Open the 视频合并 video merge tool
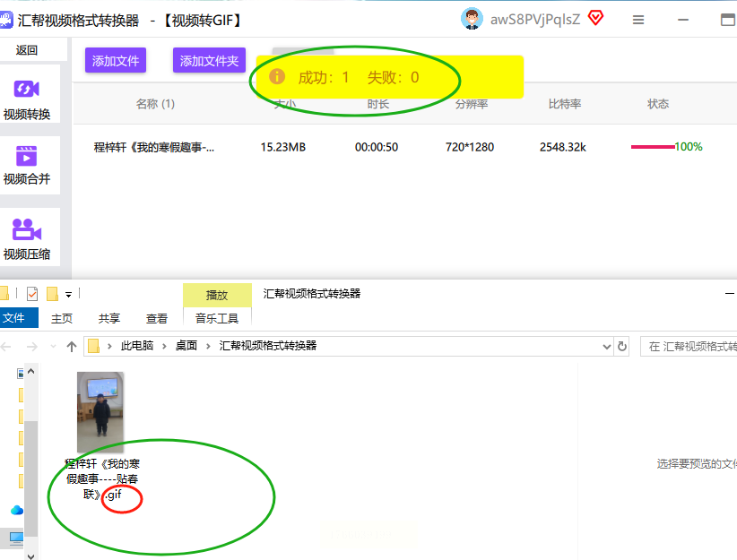The image size is (737, 560). tap(27, 166)
